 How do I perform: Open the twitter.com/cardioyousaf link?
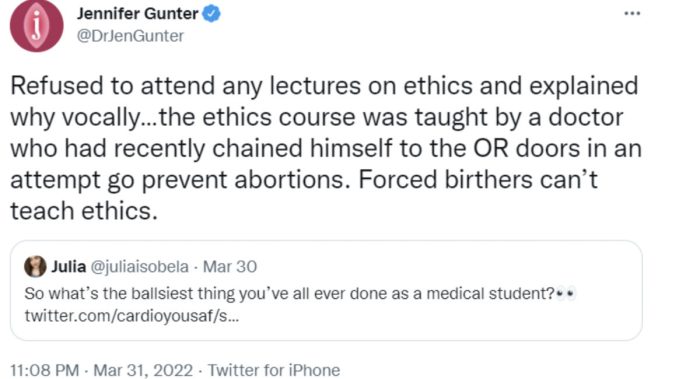(132, 316)
